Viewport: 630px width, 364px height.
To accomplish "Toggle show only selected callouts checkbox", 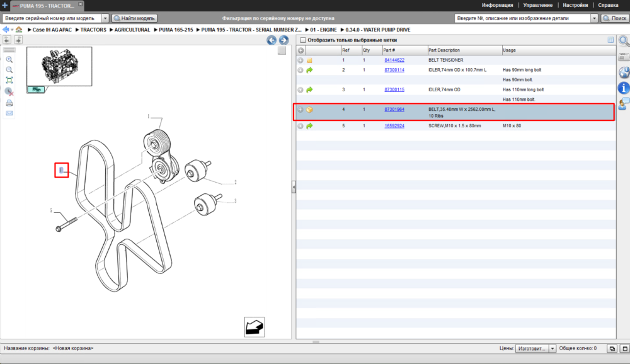I will click(303, 40).
